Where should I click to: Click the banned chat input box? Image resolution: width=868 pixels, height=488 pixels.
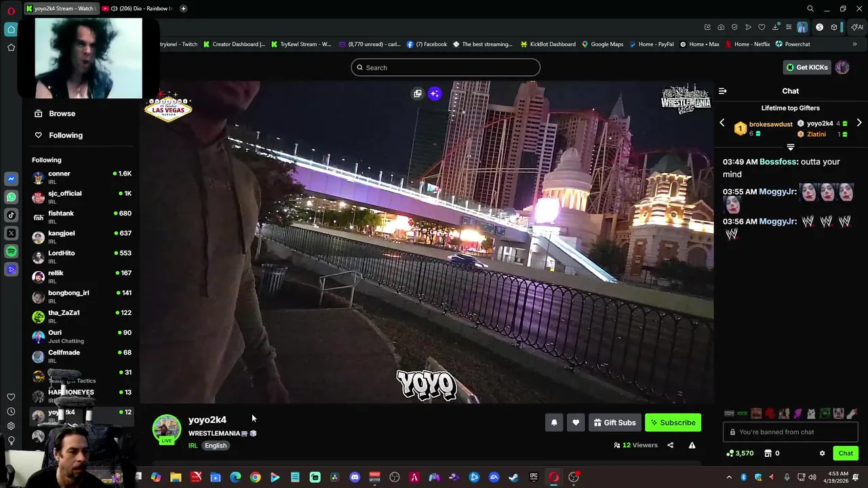tap(791, 432)
